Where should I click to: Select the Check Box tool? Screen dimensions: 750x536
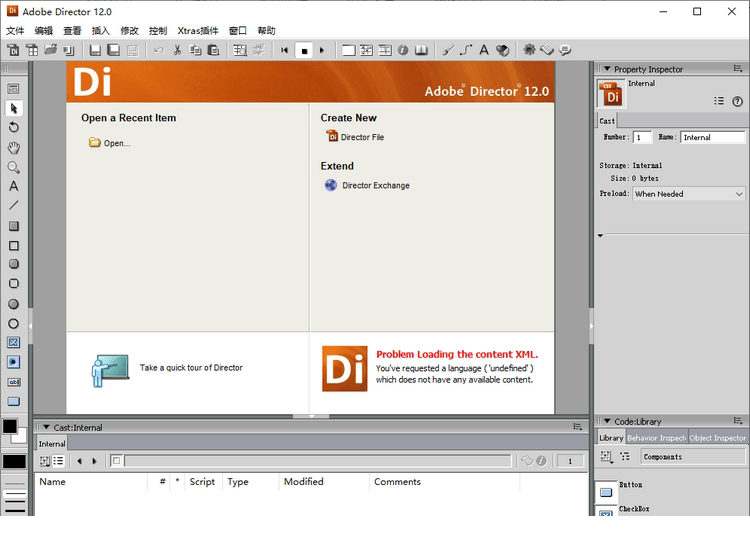click(13, 342)
